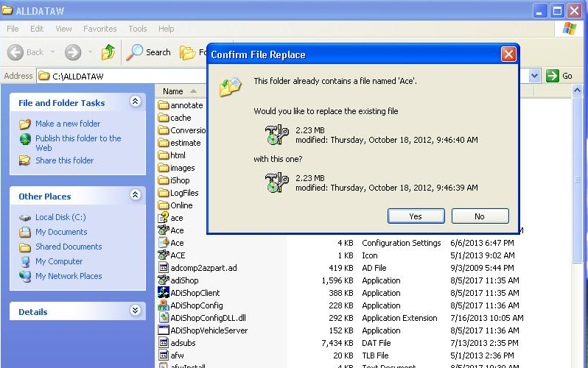Open the Edit menu
Screen dimensions: 588x368
click(37, 29)
